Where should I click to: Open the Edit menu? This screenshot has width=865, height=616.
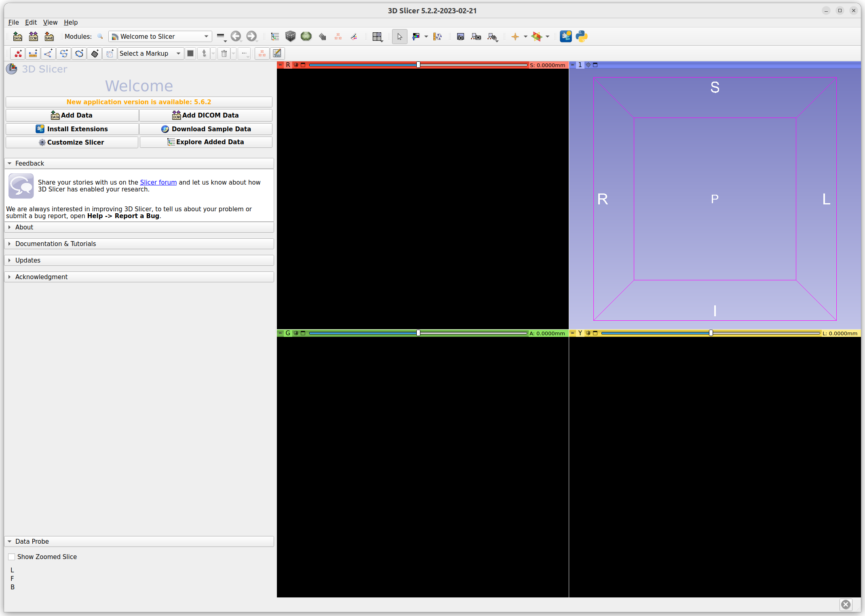pos(31,22)
